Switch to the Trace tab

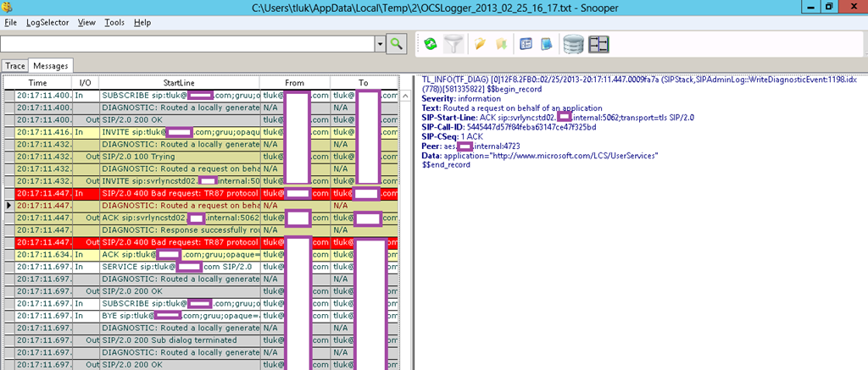[x=15, y=65]
